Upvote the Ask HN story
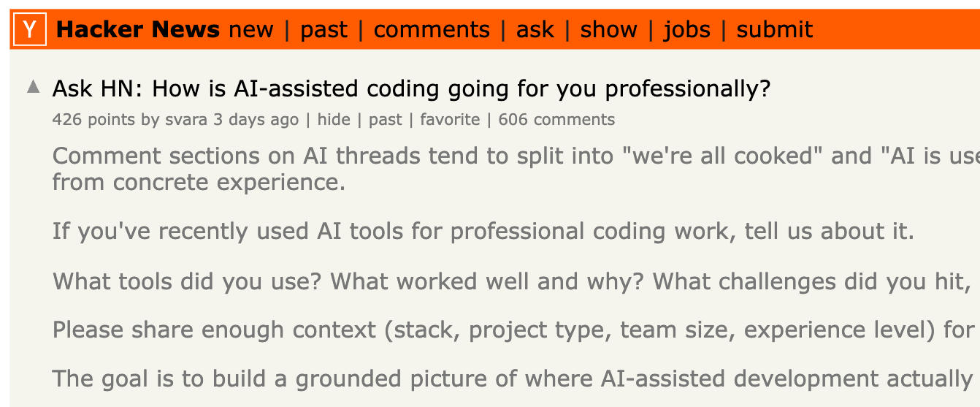This screenshot has height=407, width=980. pyautogui.click(x=33, y=87)
